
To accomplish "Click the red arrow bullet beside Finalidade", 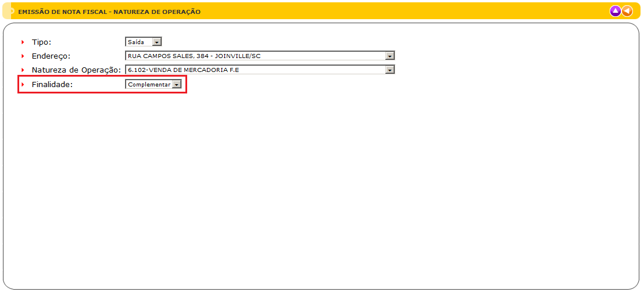I will 23,84.
